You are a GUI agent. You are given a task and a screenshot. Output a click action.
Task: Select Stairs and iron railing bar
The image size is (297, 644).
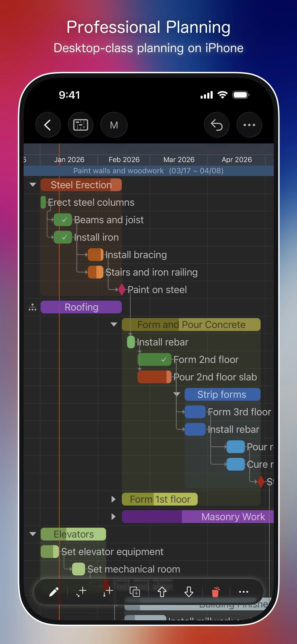pyautogui.click(x=96, y=272)
